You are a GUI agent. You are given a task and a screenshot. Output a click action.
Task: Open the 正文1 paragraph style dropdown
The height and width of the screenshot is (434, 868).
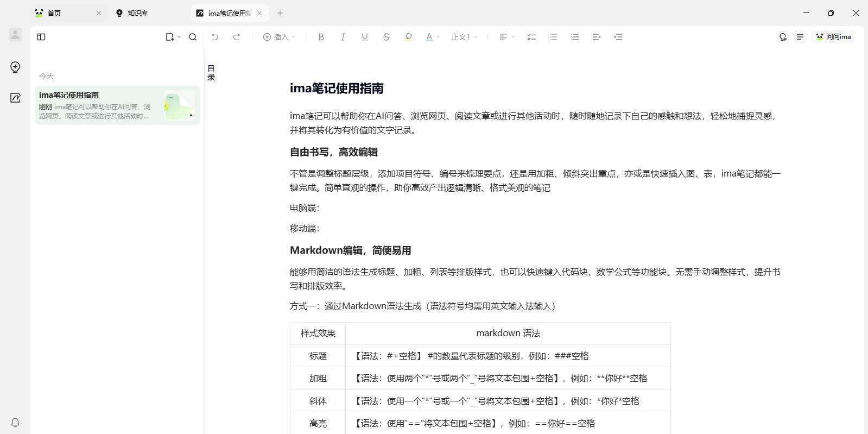click(464, 37)
